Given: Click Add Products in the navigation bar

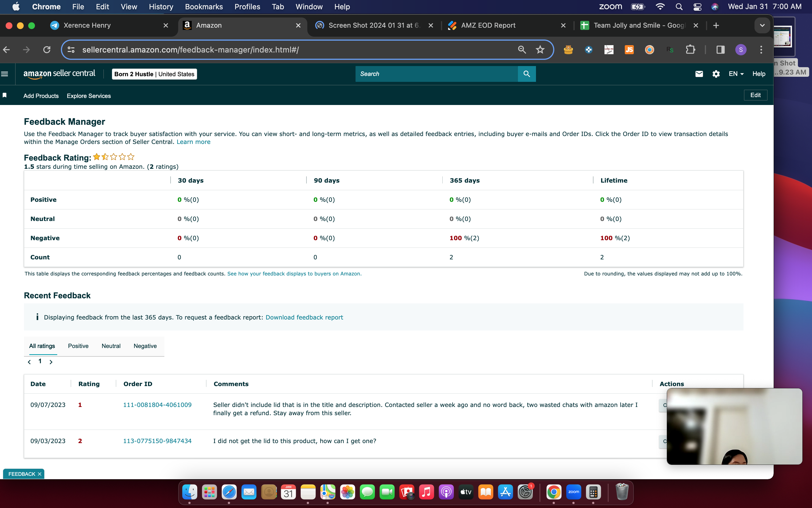Looking at the screenshot, I should click(41, 96).
